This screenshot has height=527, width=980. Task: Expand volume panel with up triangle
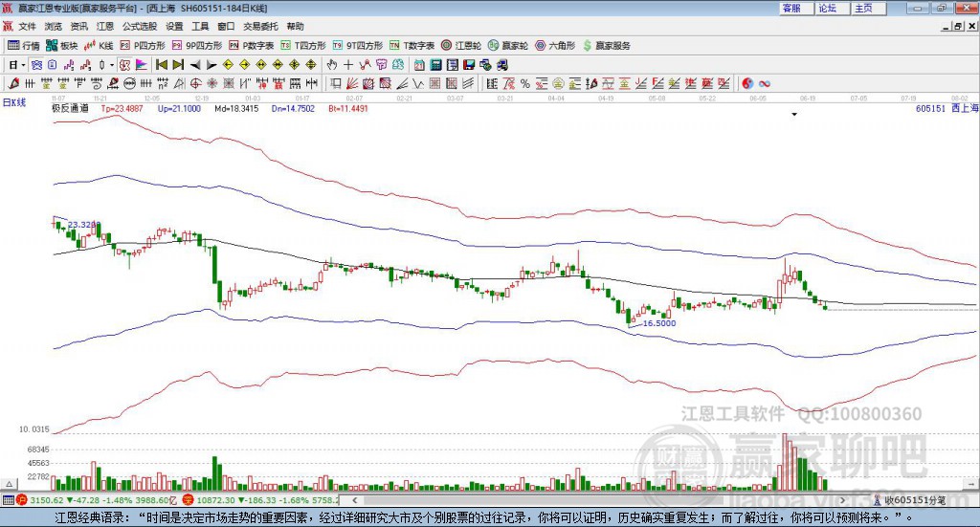coord(9,484)
